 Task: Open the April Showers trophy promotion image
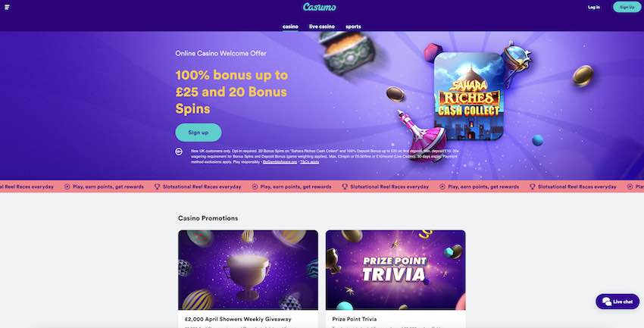click(248, 270)
